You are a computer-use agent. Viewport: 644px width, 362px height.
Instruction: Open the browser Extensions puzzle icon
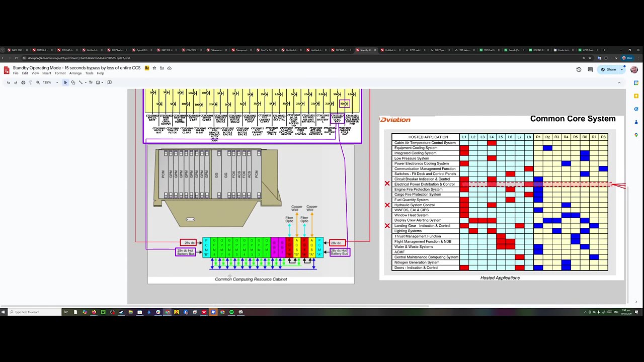606,58
